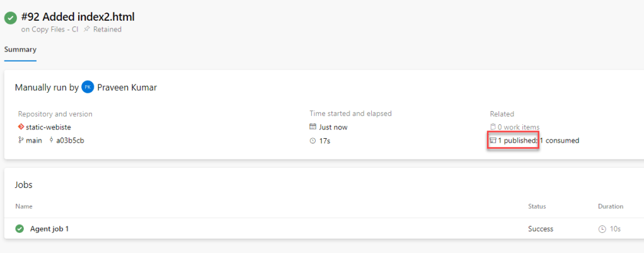Switch to the Summary tab
Image resolution: width=644 pixels, height=253 pixels.
20,49
